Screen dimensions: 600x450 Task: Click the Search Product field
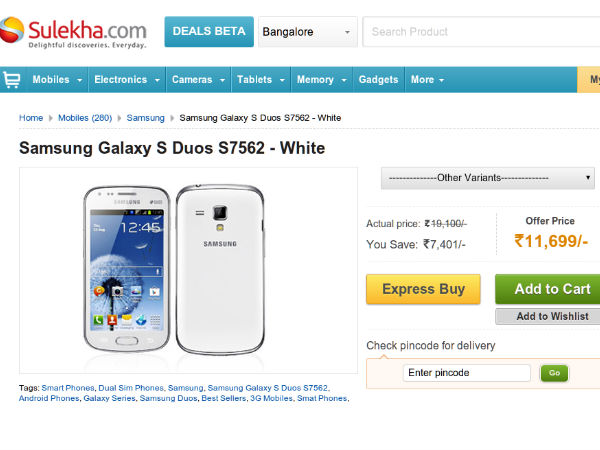coord(480,32)
